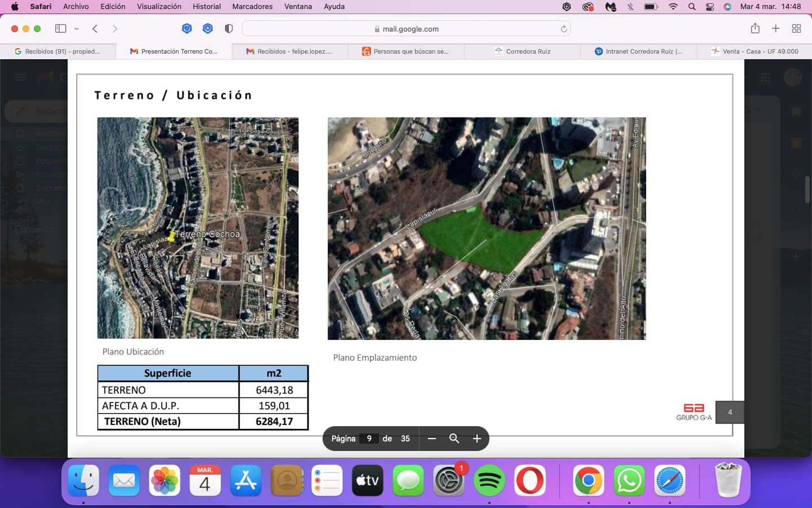
Task: Go back to previous page
Action: 95,29
